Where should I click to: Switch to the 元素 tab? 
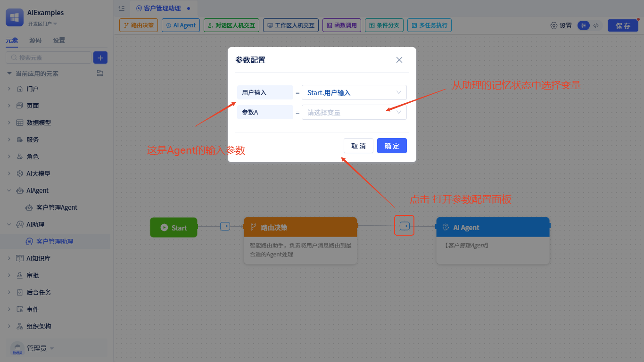(12, 41)
